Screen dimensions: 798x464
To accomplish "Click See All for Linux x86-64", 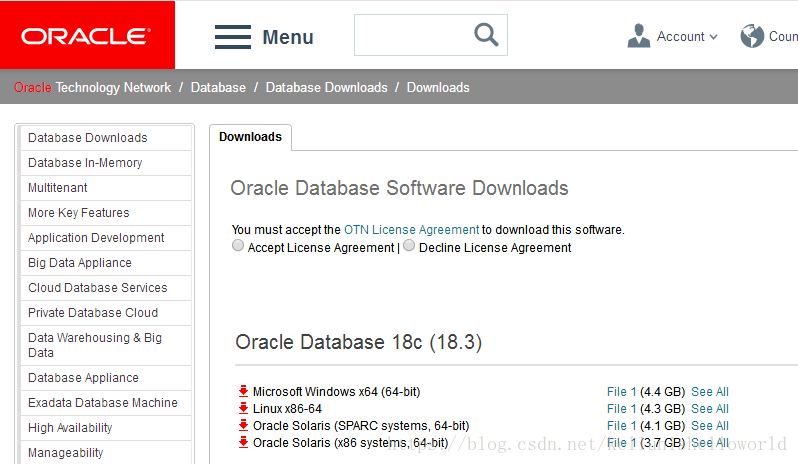I will click(710, 409).
